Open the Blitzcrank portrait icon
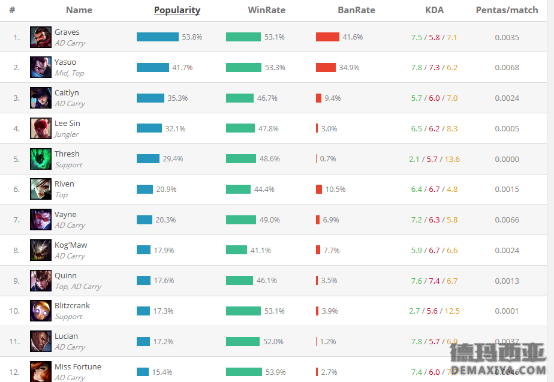554x382 pixels. [41, 311]
